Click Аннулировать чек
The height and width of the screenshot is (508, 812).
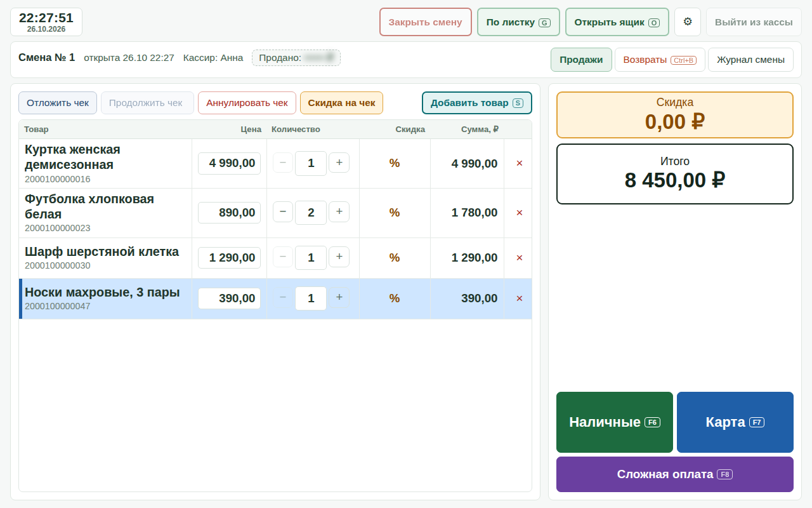coord(247,103)
